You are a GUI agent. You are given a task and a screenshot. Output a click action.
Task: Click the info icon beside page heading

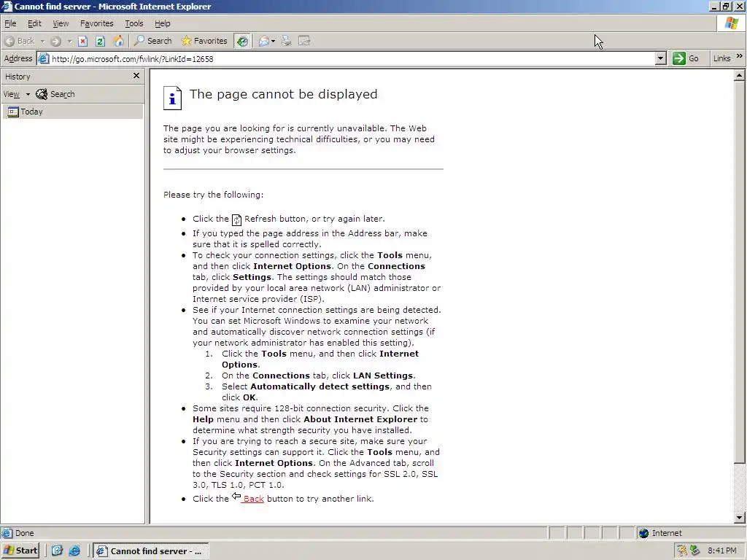172,98
